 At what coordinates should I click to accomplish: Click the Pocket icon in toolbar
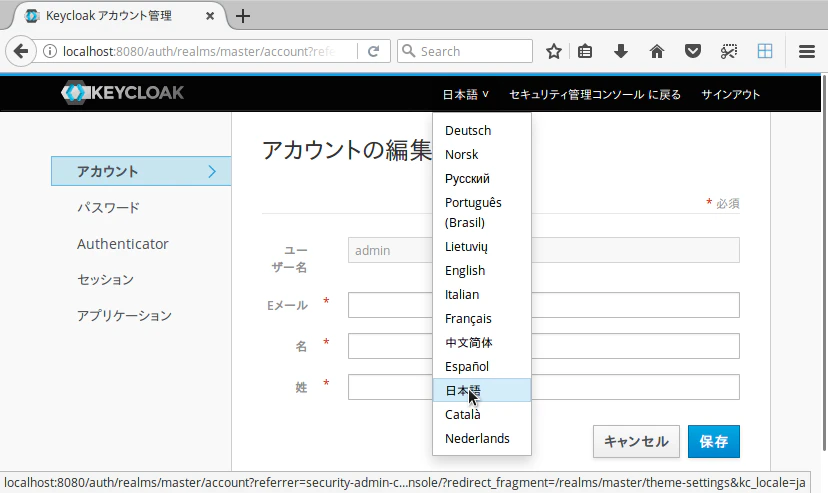click(693, 51)
